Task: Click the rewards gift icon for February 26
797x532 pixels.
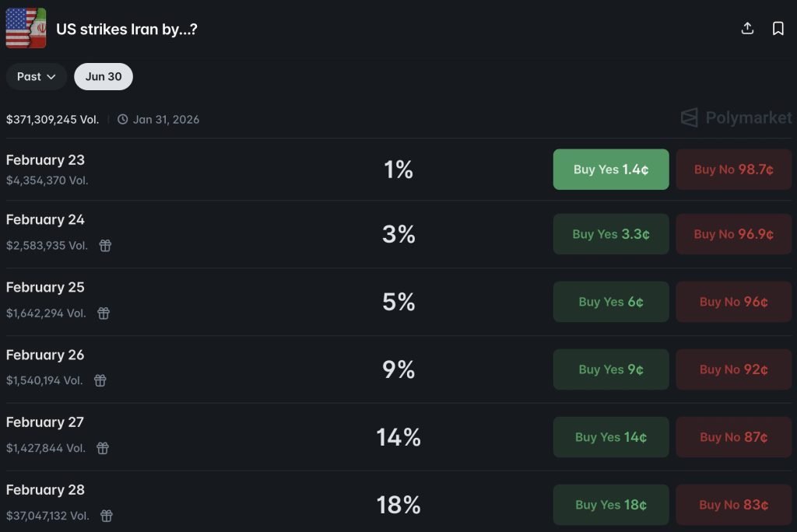Action: (100, 380)
